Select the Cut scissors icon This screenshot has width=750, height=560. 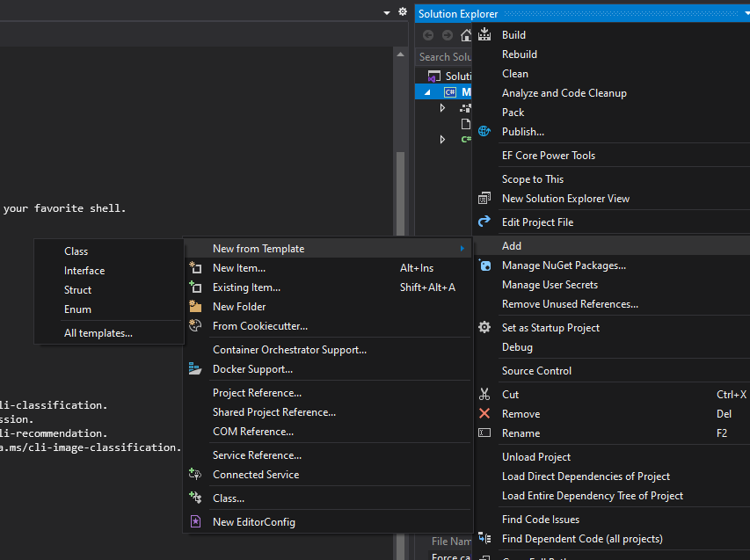[x=484, y=394]
